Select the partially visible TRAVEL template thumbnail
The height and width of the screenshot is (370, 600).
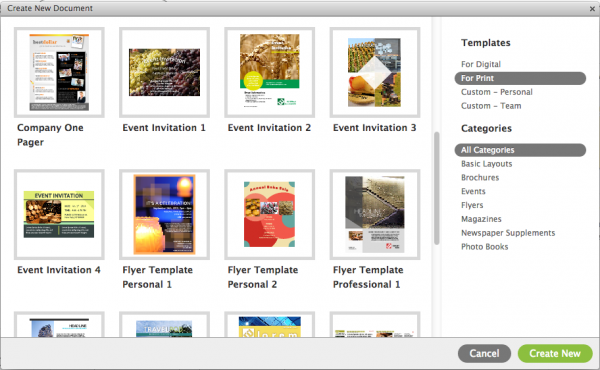coord(165,325)
